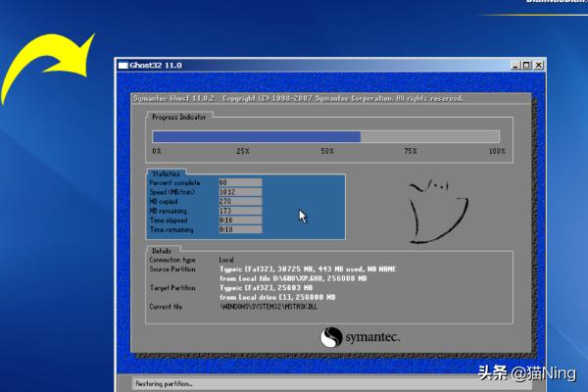
Task: Click the Progress Indicator group label
Action: pyautogui.click(x=179, y=117)
